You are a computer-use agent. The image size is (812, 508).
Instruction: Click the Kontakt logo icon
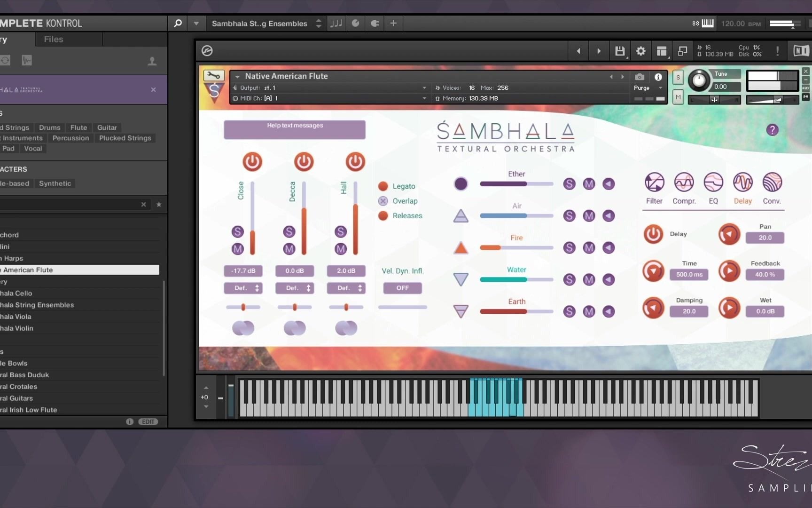[x=207, y=51]
